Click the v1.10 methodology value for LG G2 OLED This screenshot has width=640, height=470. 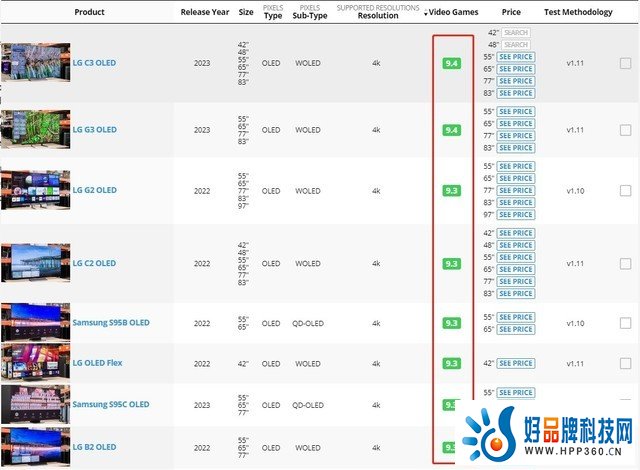click(x=575, y=191)
